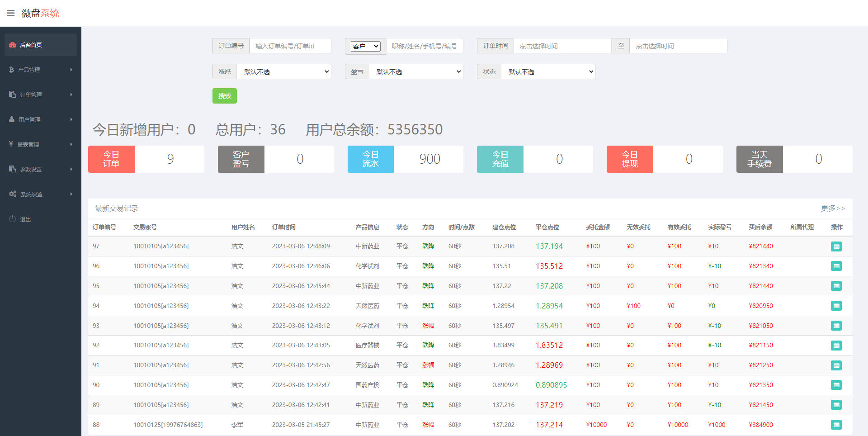
Task: Expand the 涨跌 默认不选 dropdown
Action: pyautogui.click(x=283, y=71)
